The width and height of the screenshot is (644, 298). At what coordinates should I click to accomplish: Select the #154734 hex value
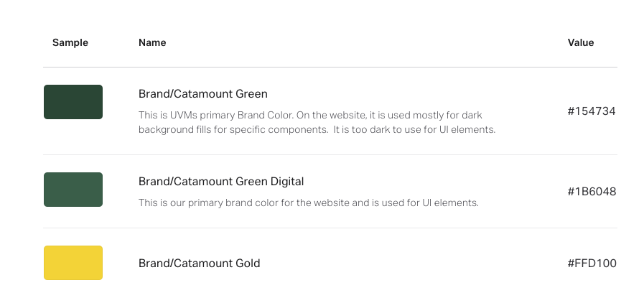592,111
